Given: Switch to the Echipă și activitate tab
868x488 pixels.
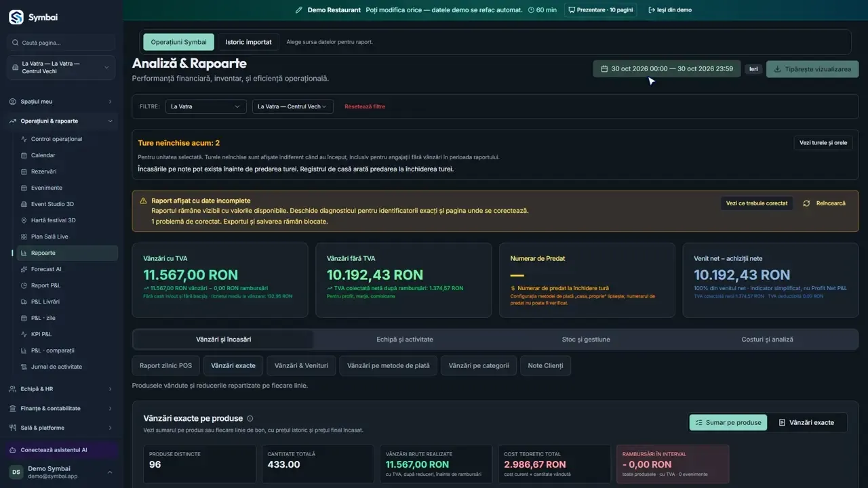Looking at the screenshot, I should [405, 340].
